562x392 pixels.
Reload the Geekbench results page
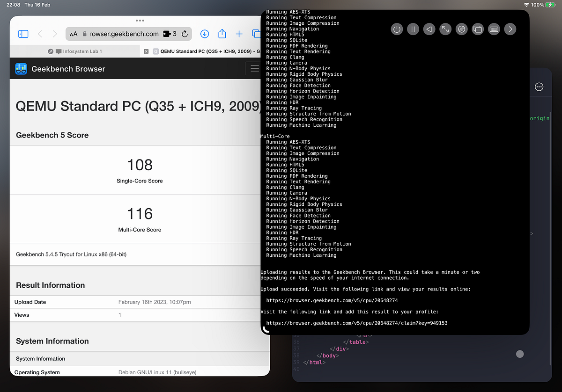(185, 34)
